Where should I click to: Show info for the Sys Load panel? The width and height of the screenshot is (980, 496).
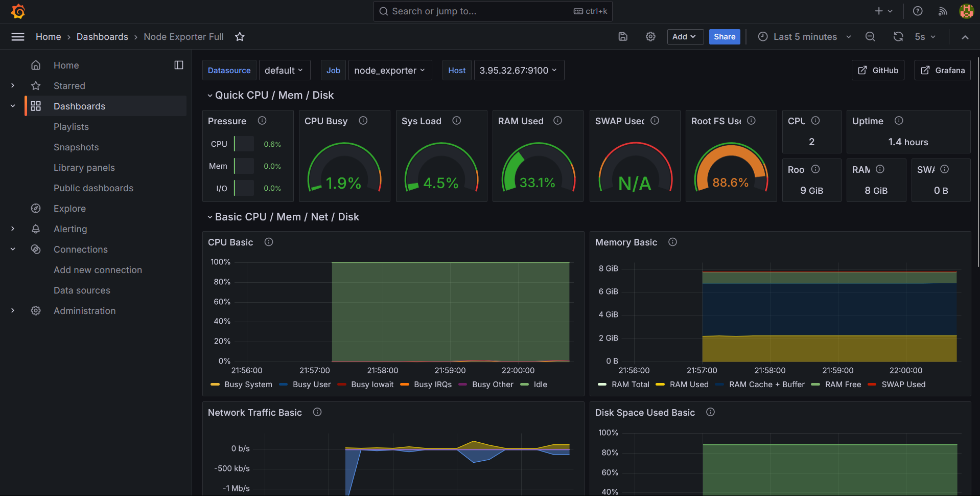pos(457,121)
